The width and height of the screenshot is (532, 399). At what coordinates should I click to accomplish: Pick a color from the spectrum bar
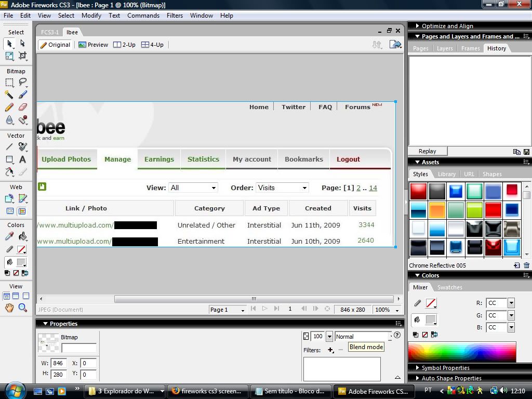(x=462, y=352)
